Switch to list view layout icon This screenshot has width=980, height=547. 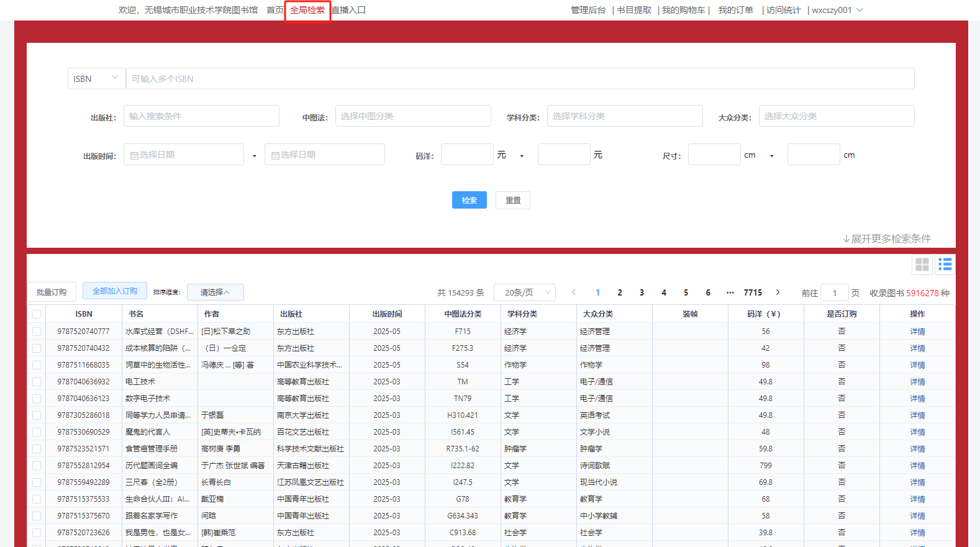click(x=945, y=264)
